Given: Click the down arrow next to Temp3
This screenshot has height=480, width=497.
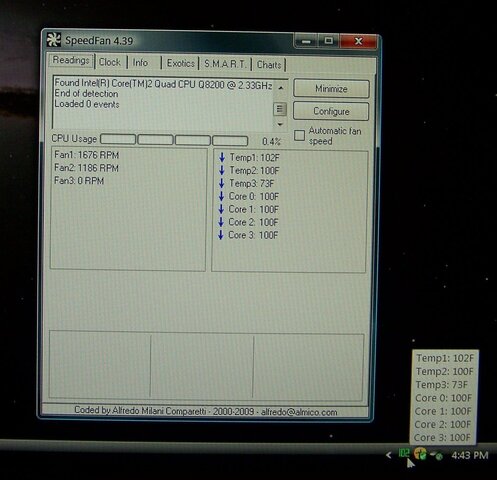Looking at the screenshot, I should (221, 183).
